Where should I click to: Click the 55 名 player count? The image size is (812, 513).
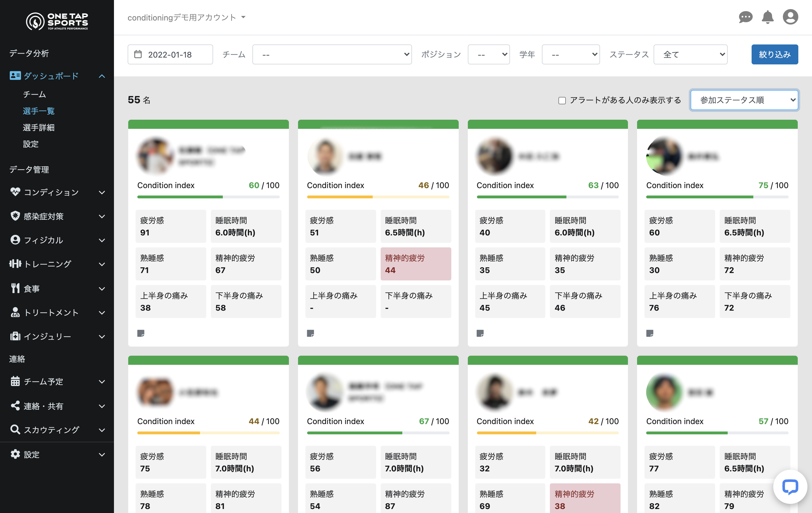pyautogui.click(x=139, y=100)
